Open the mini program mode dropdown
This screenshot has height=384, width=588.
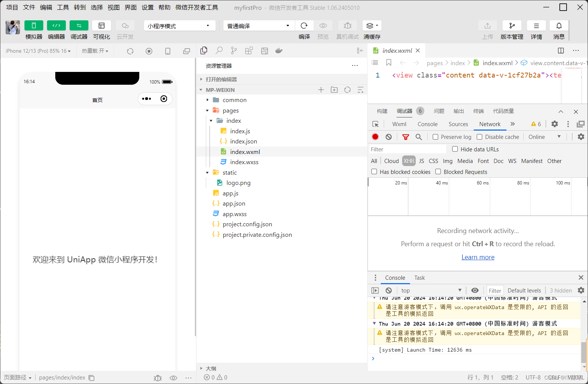[179, 26]
